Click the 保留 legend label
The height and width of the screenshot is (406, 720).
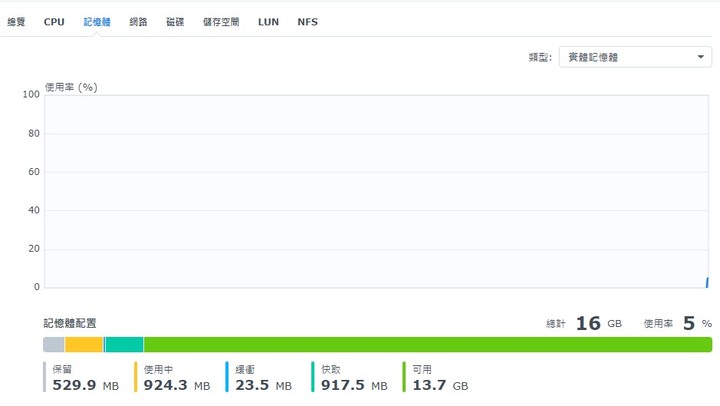tap(62, 369)
